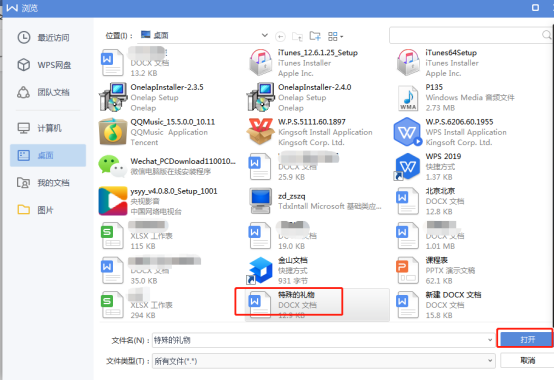Viewport: 554px width, 380px height.
Task: Click the 打开 open button
Action: click(x=526, y=339)
